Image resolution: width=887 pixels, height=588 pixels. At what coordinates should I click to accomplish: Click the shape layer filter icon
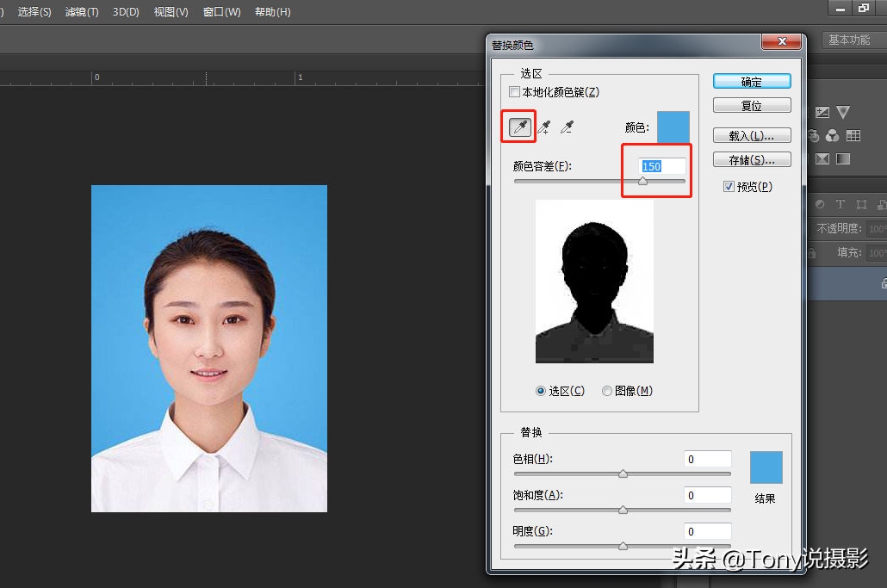pos(861,204)
